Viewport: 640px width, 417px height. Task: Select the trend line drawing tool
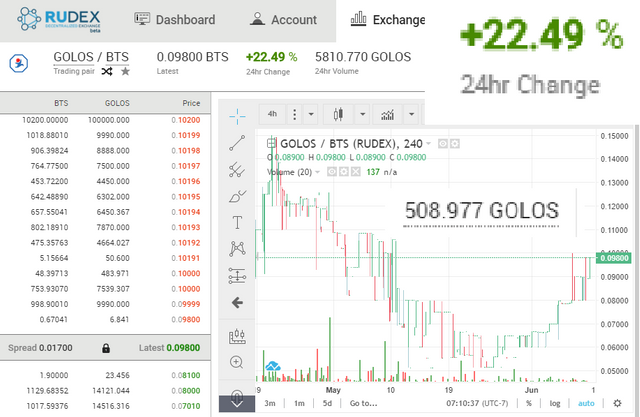(237, 143)
